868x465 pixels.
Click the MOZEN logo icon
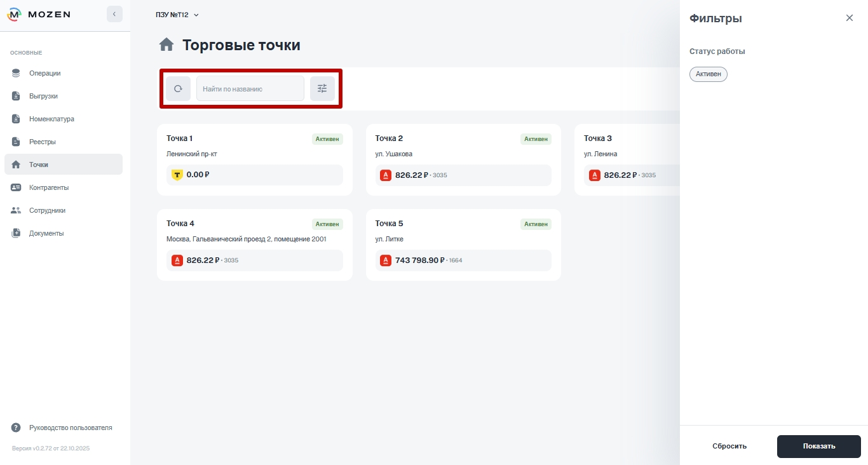tap(14, 14)
